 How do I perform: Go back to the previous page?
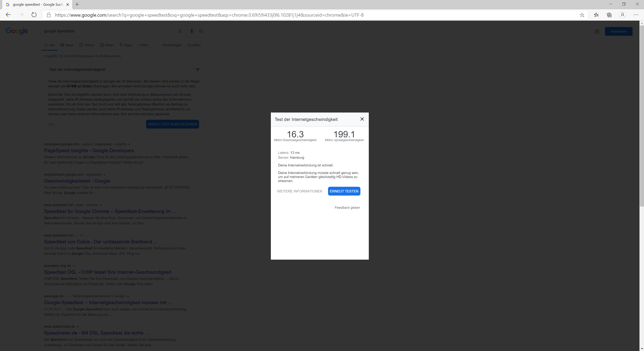(x=8, y=15)
